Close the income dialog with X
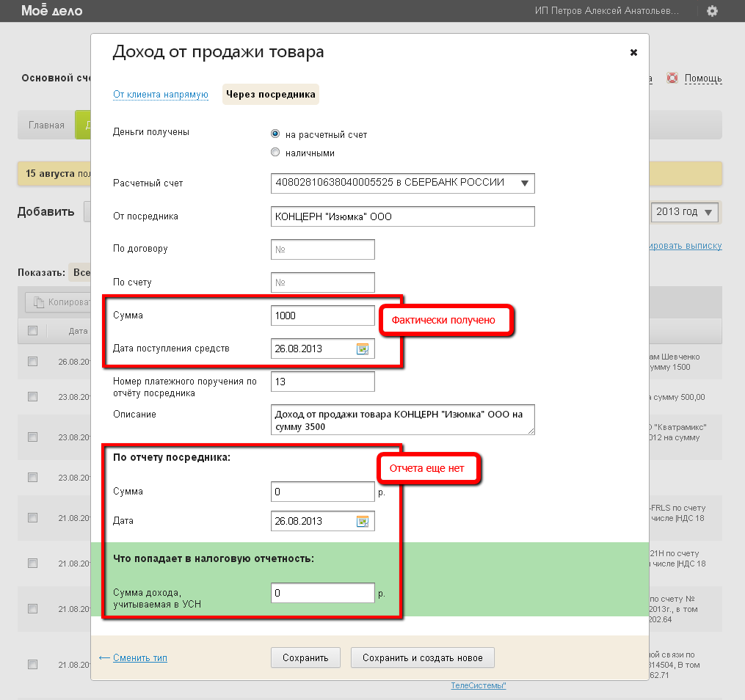This screenshot has height=700, width=745. [633, 52]
